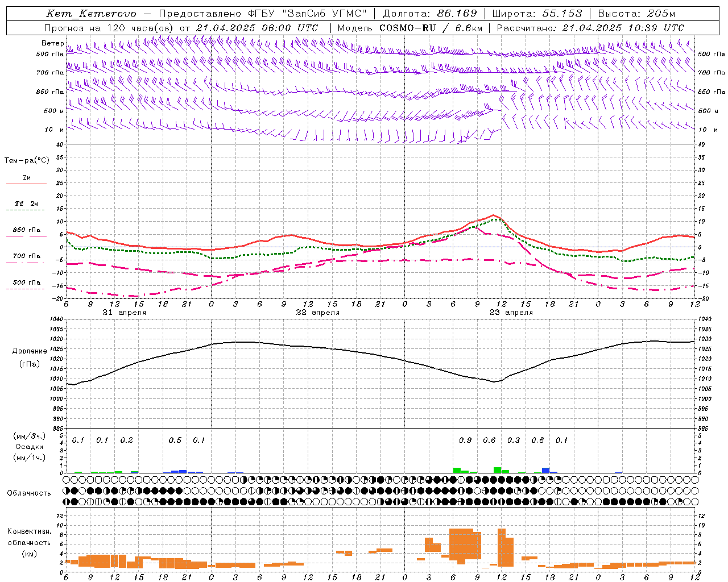The height and width of the screenshot is (582, 728).
Task: Click the 'Широта: 55.153' latitude value
Action: tap(537, 14)
